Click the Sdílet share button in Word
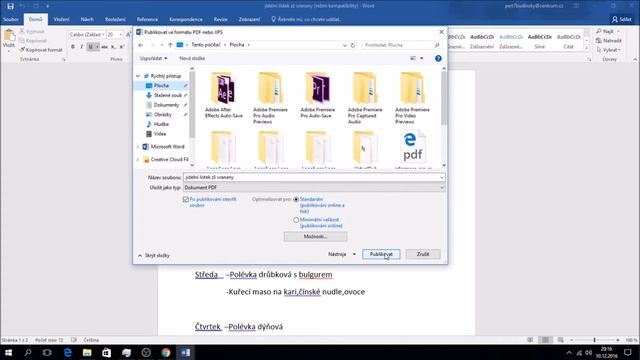 pyautogui.click(x=621, y=19)
